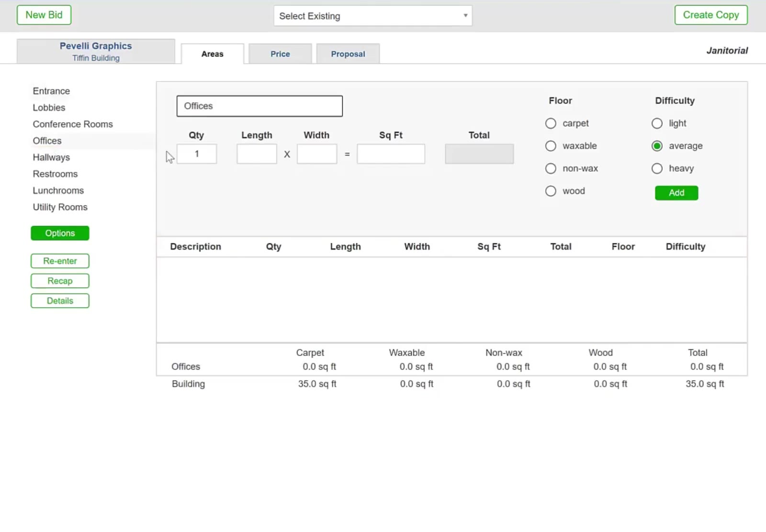
Task: Open the Pevelli Graphics Tiffin Building tab
Action: pos(96,51)
